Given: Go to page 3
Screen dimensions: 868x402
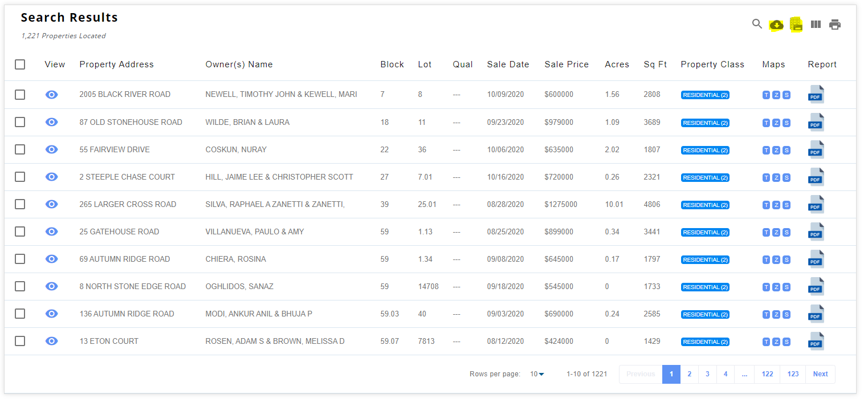Looking at the screenshot, I should 707,374.
